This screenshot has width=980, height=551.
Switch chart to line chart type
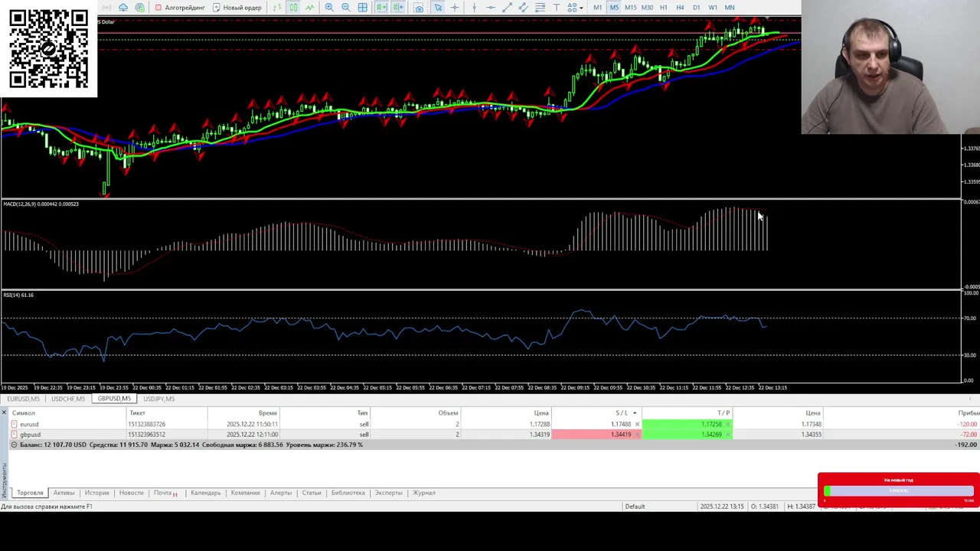(x=310, y=7)
